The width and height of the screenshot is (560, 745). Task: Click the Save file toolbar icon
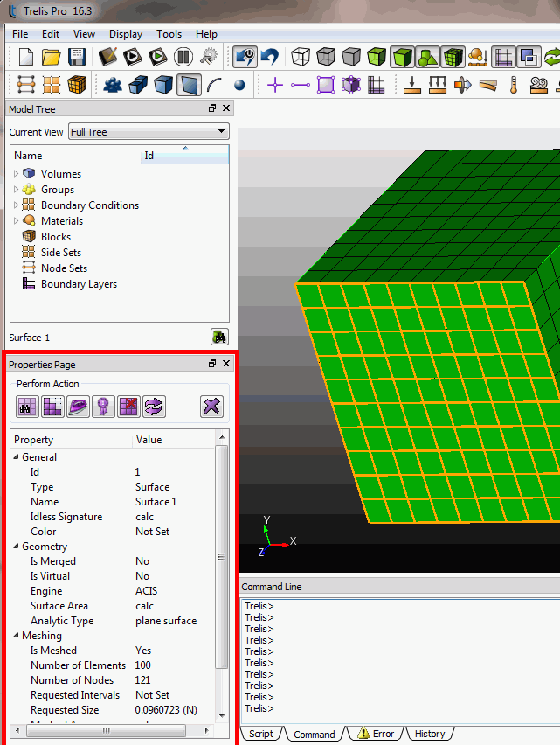click(x=76, y=58)
